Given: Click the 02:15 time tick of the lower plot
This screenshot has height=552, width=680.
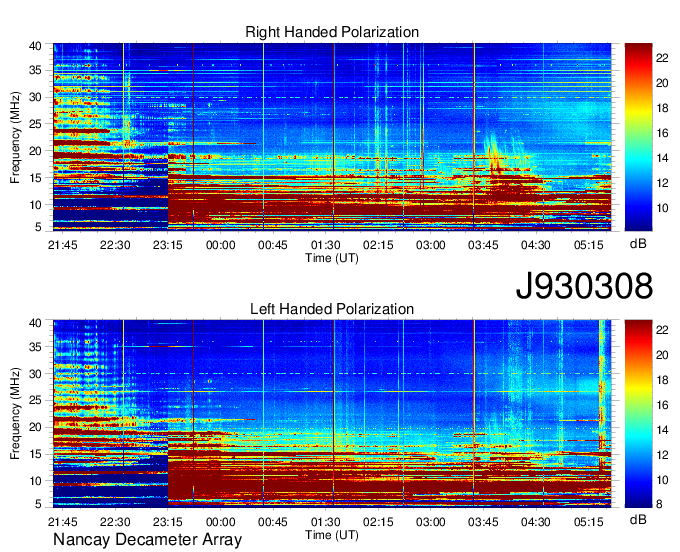Looking at the screenshot, I should 378,522.
